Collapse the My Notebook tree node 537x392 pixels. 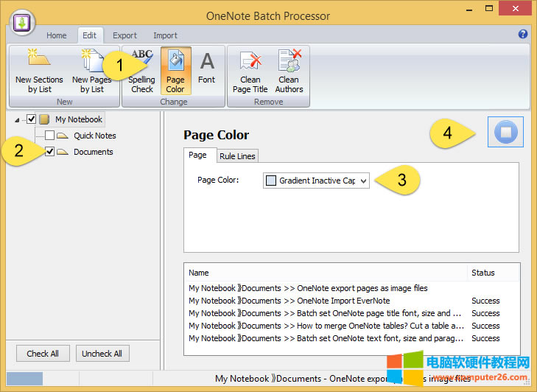tap(18, 120)
